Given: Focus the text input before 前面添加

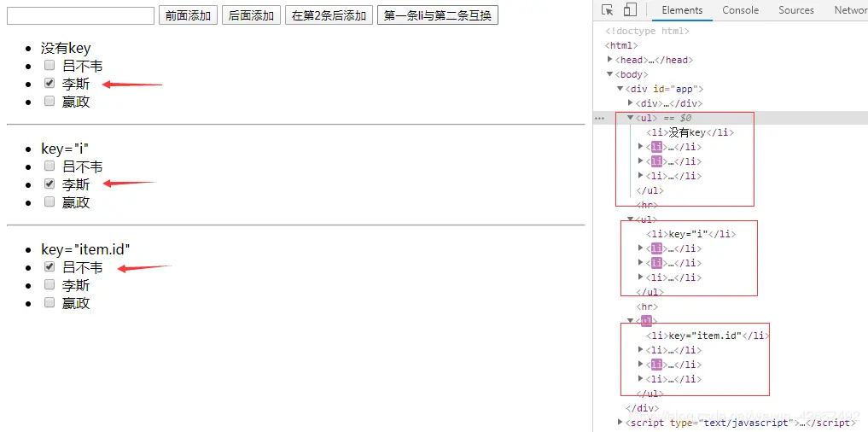Looking at the screenshot, I should coord(81,15).
